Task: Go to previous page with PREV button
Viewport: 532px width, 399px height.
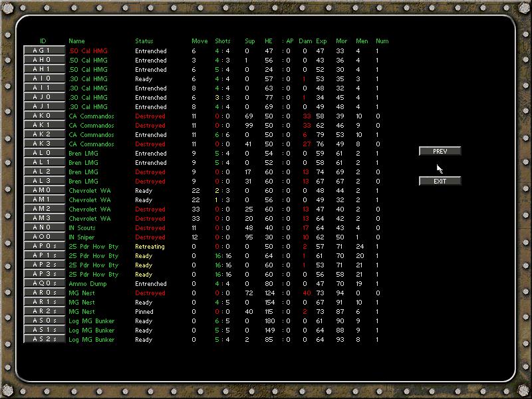Action: click(x=440, y=152)
